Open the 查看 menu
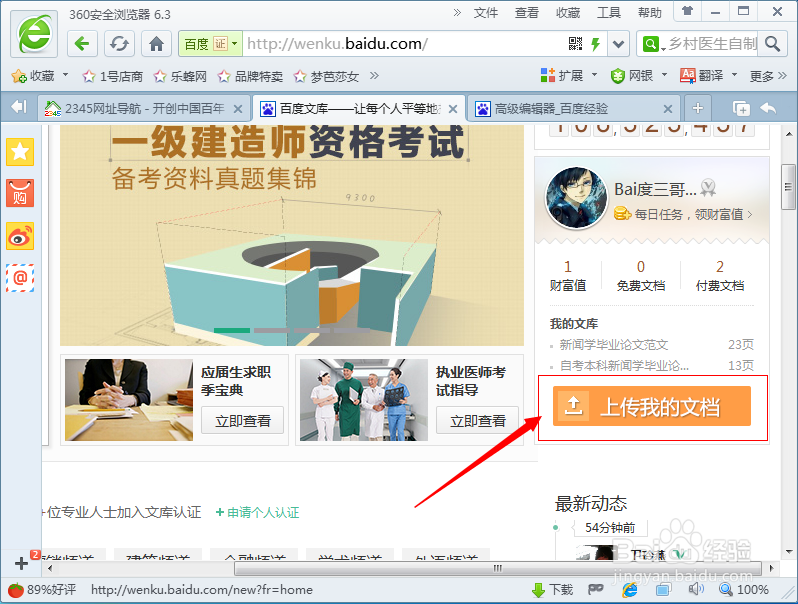 (x=526, y=13)
